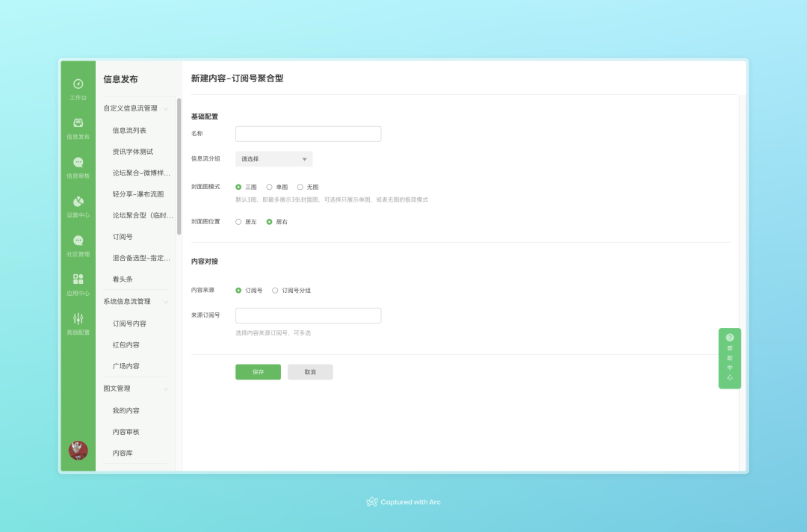Open 内容库 menu item

pyautogui.click(x=123, y=454)
